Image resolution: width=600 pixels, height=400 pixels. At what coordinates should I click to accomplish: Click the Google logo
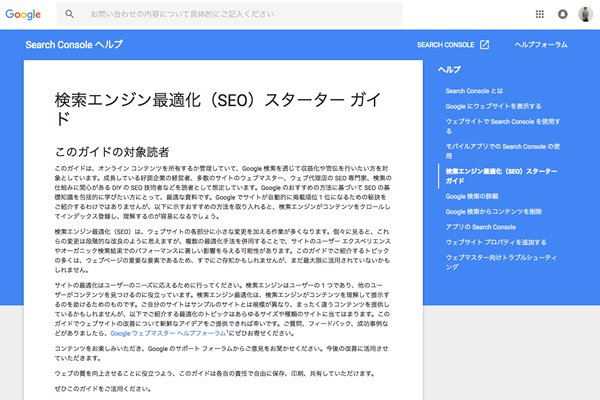pyautogui.click(x=23, y=14)
